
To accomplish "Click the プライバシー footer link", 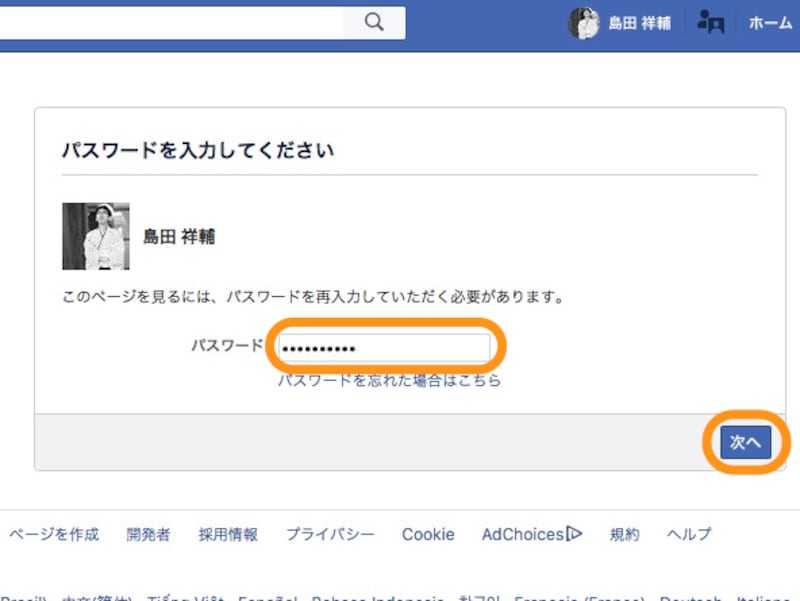I will 329,534.
